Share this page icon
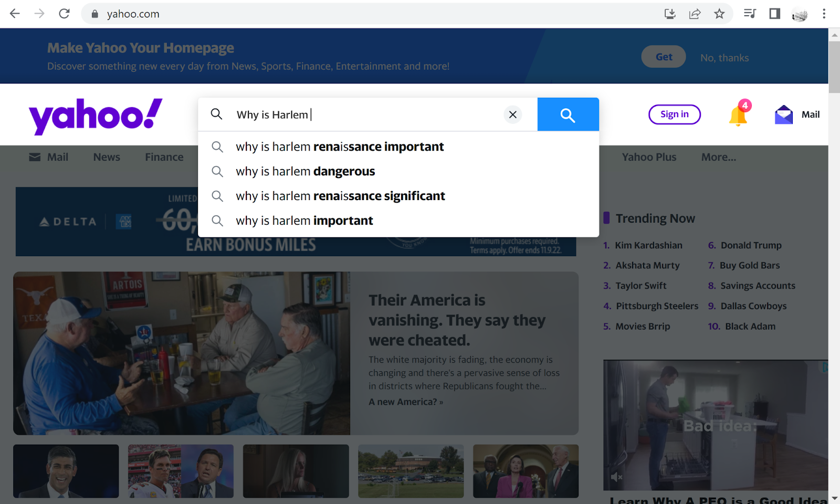Image resolution: width=840 pixels, height=504 pixels. click(x=695, y=14)
